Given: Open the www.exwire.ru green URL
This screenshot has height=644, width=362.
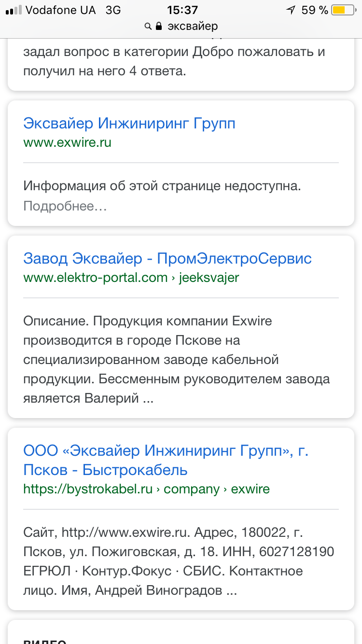Looking at the screenshot, I should tap(67, 143).
